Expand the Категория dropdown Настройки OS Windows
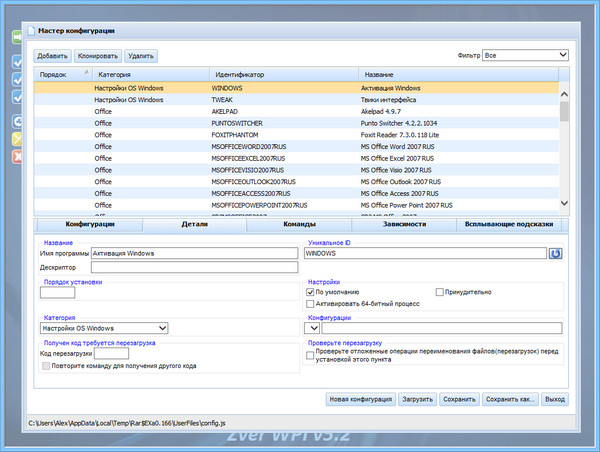600x452 pixels. point(163,327)
